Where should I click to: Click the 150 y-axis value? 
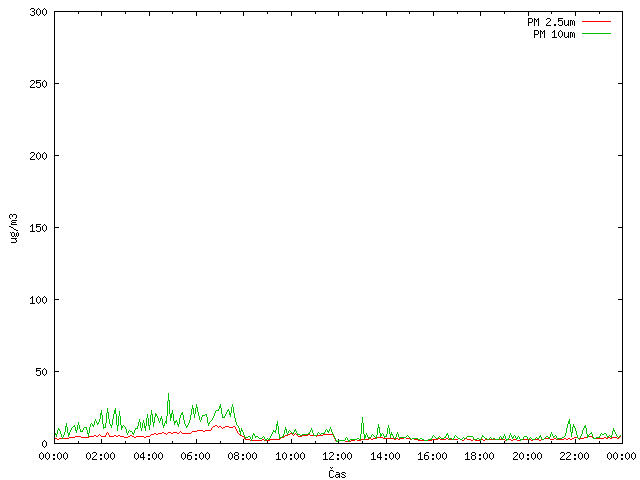38,228
